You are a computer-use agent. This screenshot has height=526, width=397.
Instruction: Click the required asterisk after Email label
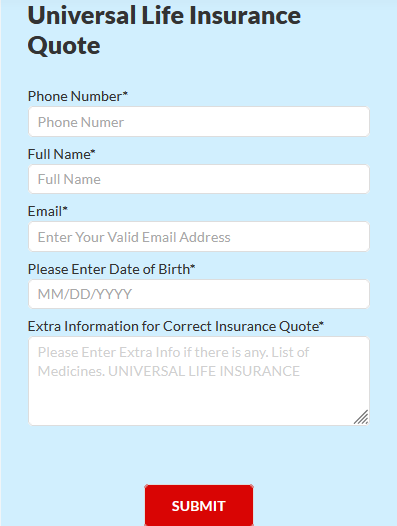[x=65, y=209]
